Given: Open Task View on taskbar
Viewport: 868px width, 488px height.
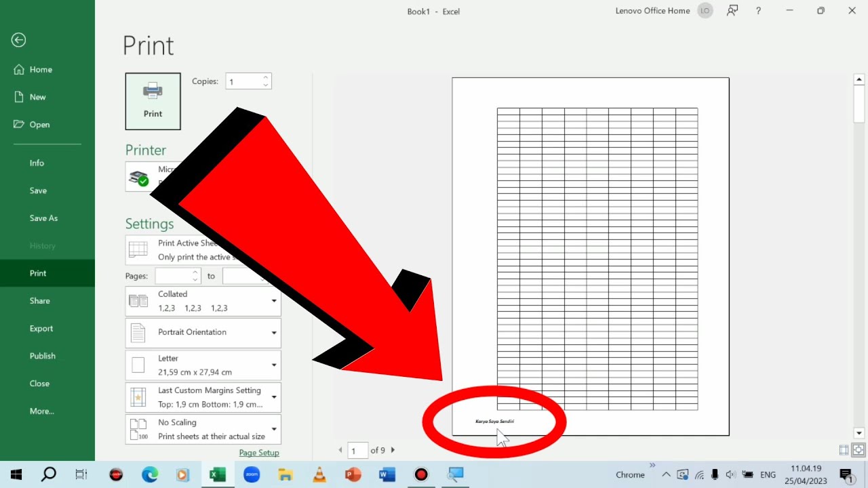Looking at the screenshot, I should coord(81,474).
